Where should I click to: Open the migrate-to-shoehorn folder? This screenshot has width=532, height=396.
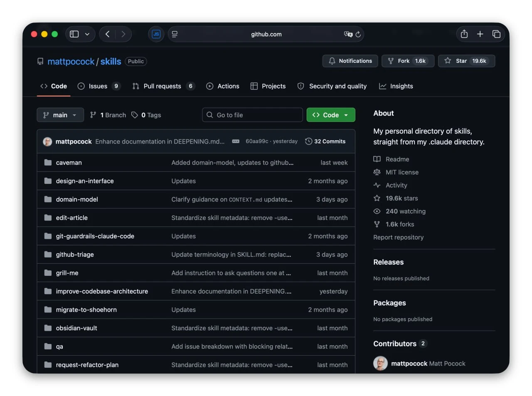coord(86,309)
